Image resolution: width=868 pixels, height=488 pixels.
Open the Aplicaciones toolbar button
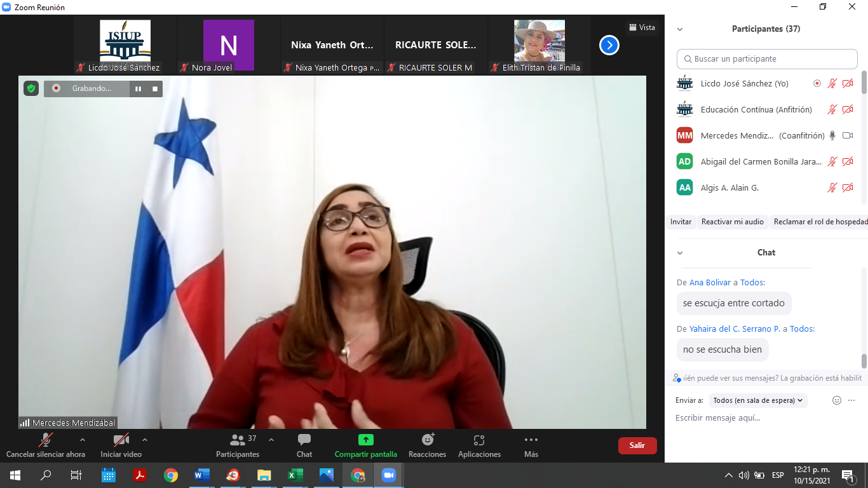[x=479, y=445]
